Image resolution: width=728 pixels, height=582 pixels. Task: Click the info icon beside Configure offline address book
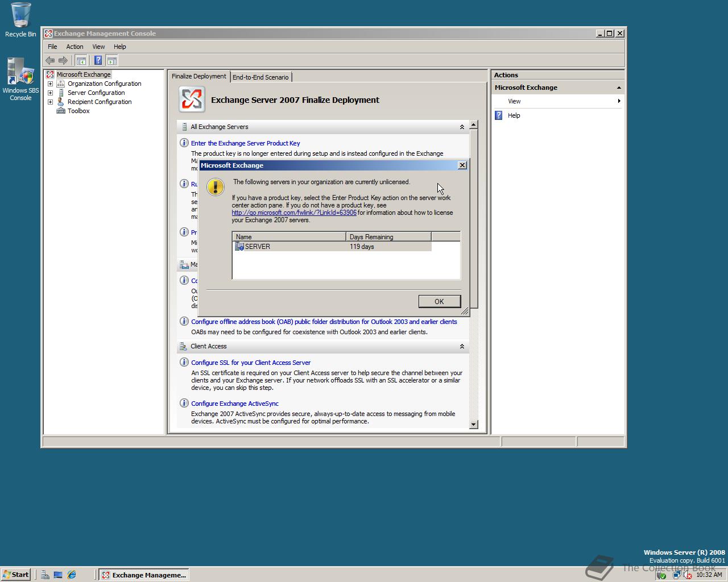(x=184, y=321)
